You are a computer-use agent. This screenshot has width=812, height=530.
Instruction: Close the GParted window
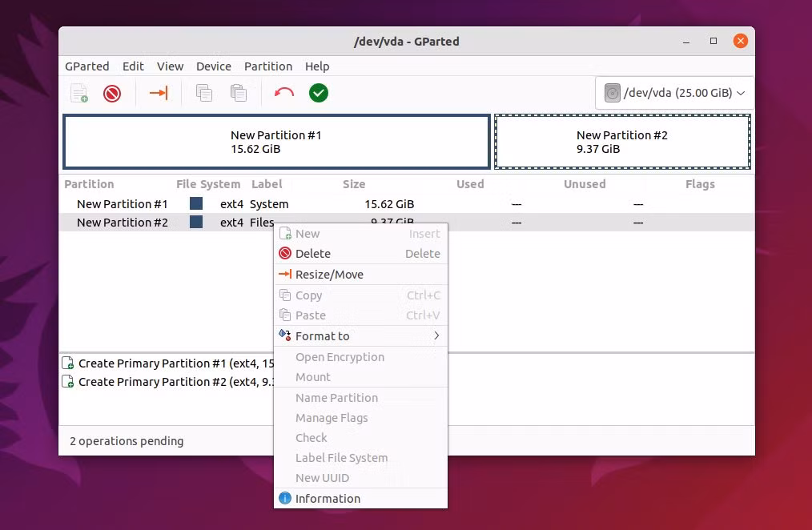741,41
